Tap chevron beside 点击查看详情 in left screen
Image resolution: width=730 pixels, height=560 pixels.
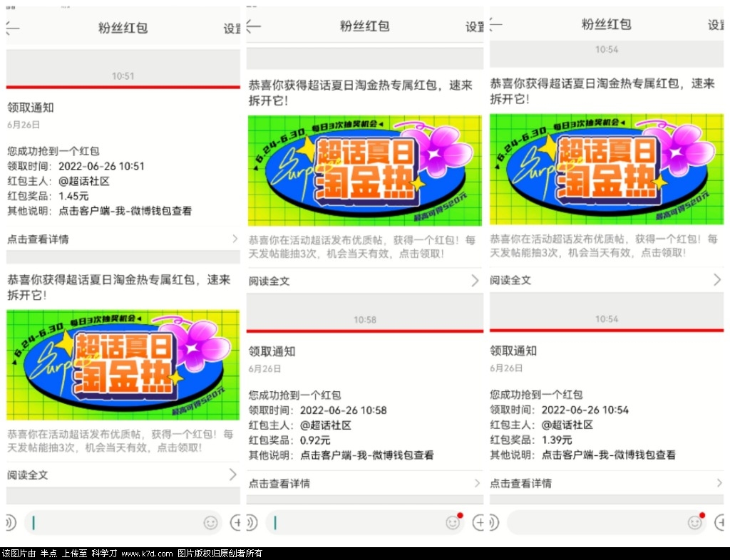(x=235, y=239)
